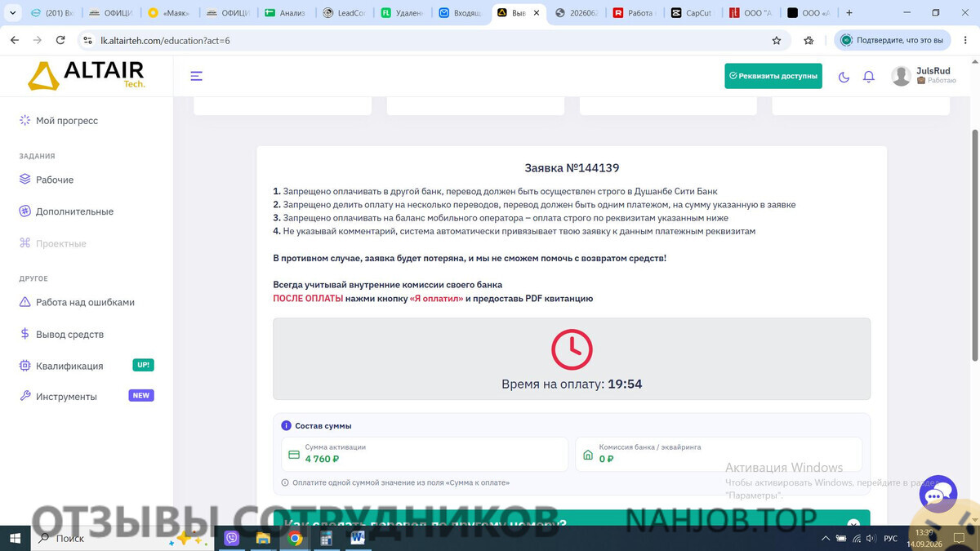Open Дополнительные tasks section
The image size is (980, 551).
66,211
